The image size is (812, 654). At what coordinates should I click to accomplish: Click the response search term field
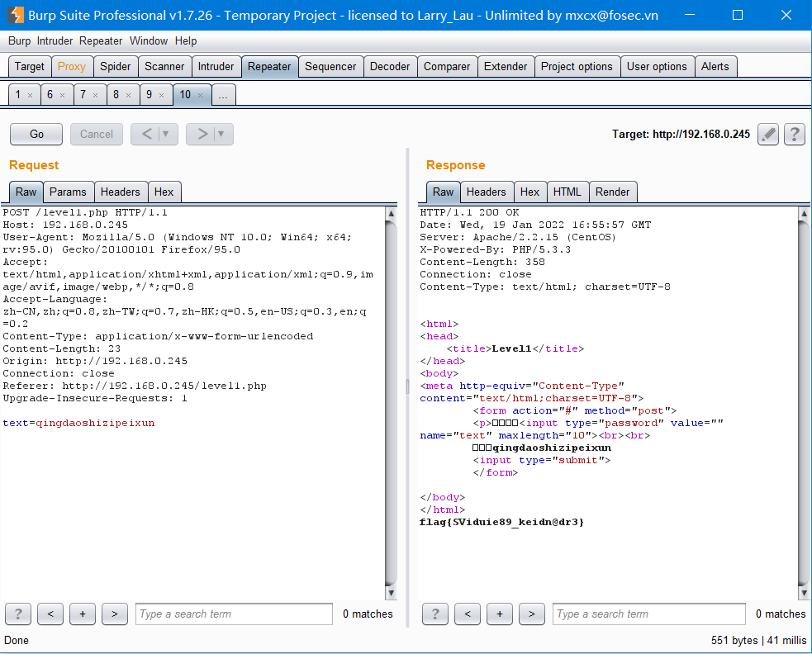click(648, 614)
